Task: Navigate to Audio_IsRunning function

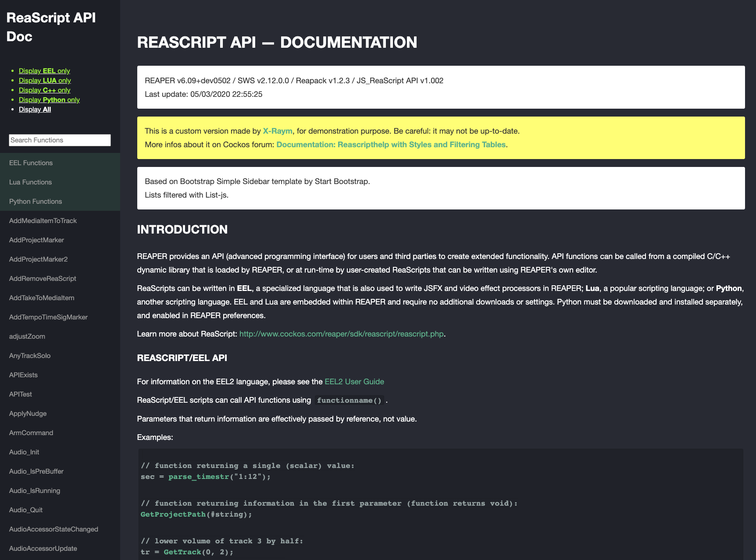Action: click(35, 491)
